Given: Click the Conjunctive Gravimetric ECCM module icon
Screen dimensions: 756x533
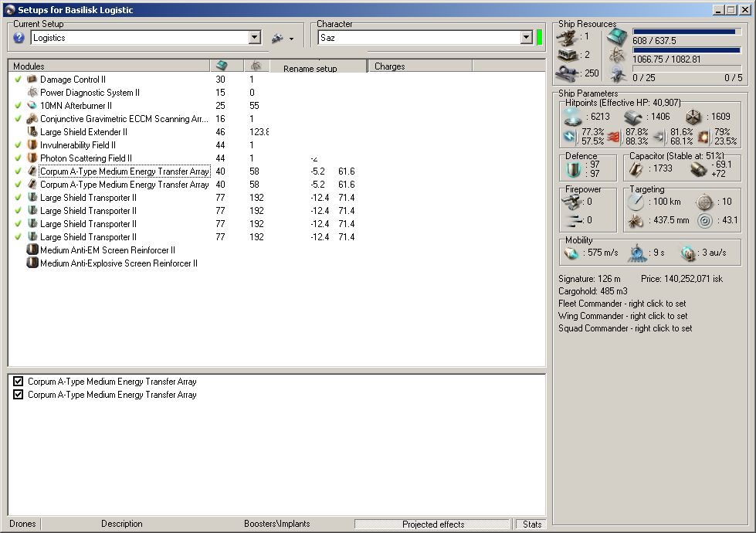Looking at the screenshot, I should pos(32,119).
